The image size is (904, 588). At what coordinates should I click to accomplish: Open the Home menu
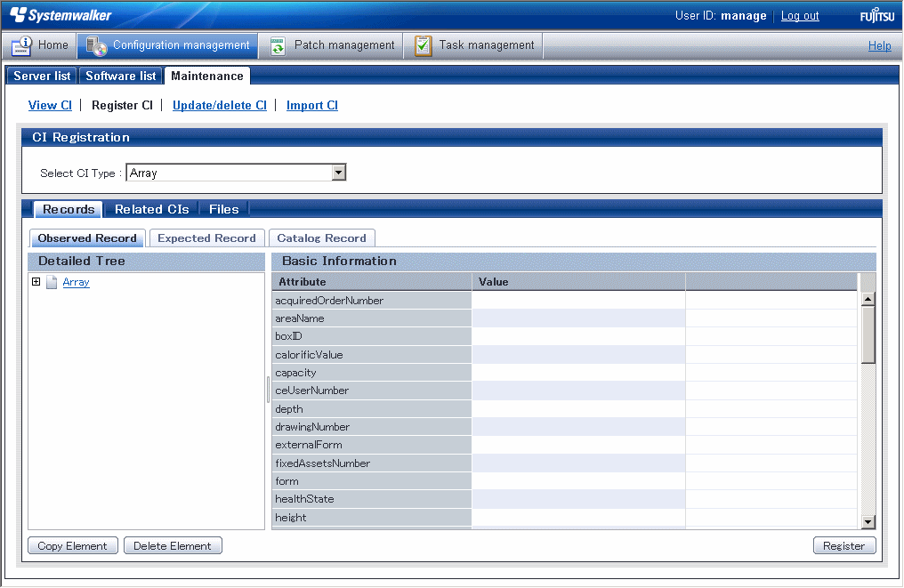40,45
